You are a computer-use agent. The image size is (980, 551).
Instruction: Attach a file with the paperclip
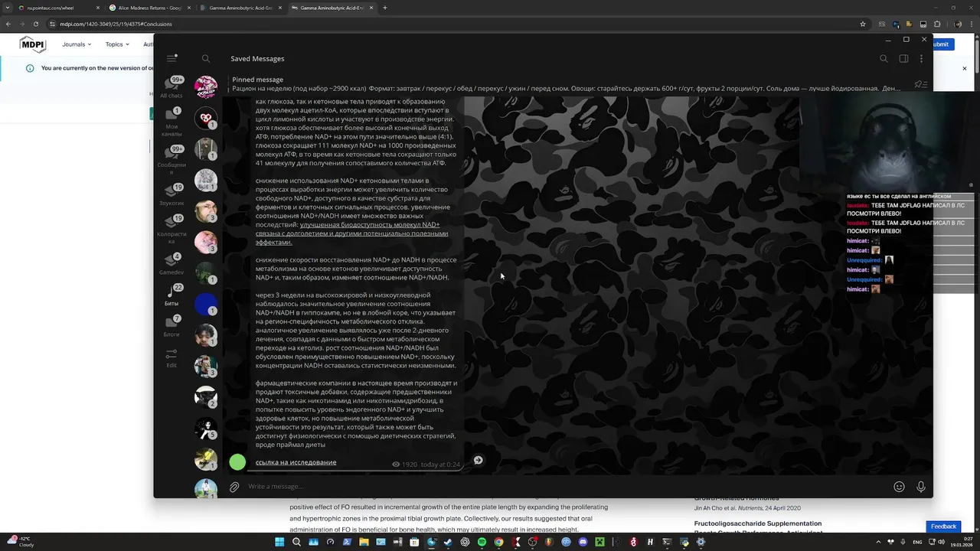pos(234,487)
